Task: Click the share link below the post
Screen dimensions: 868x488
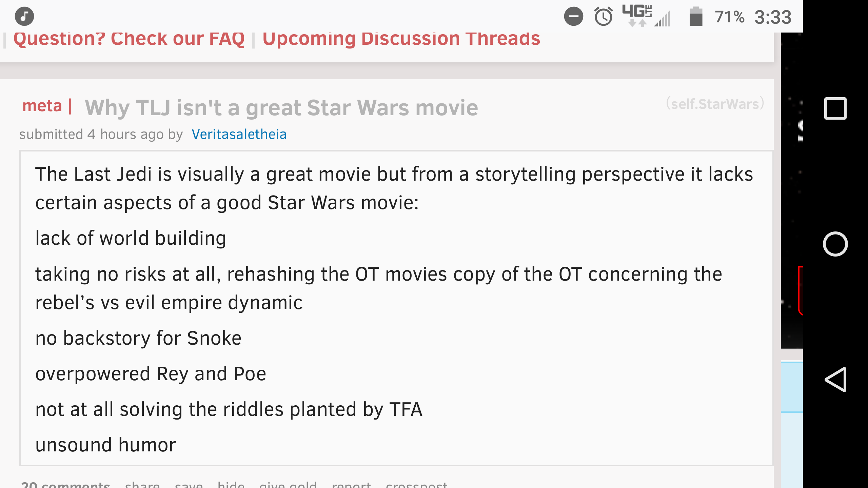Action: [x=142, y=485]
